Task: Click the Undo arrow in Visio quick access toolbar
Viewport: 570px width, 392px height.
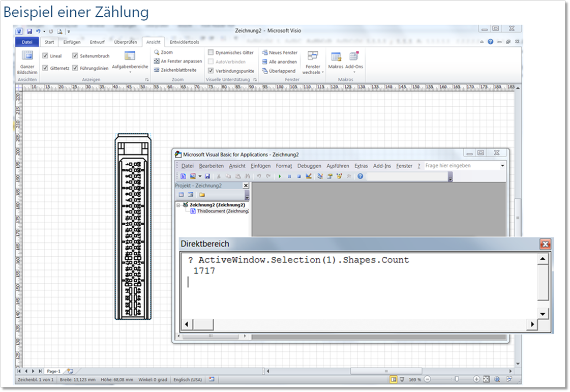Action: tap(38, 32)
